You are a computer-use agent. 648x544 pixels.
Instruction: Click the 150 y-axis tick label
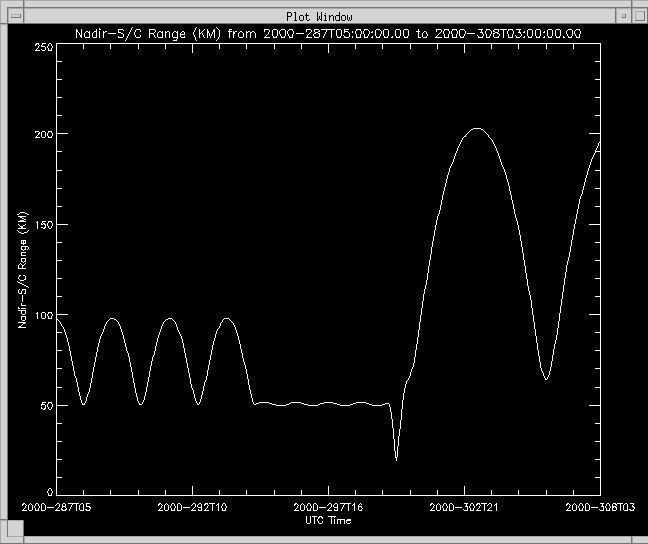43,225
